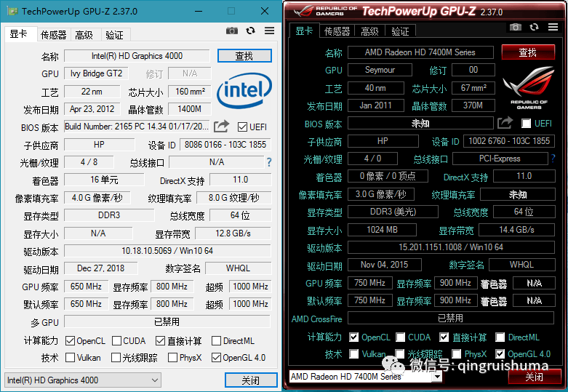Switch to 传感器 tab in Intel window
568x392 pixels.
(54, 35)
